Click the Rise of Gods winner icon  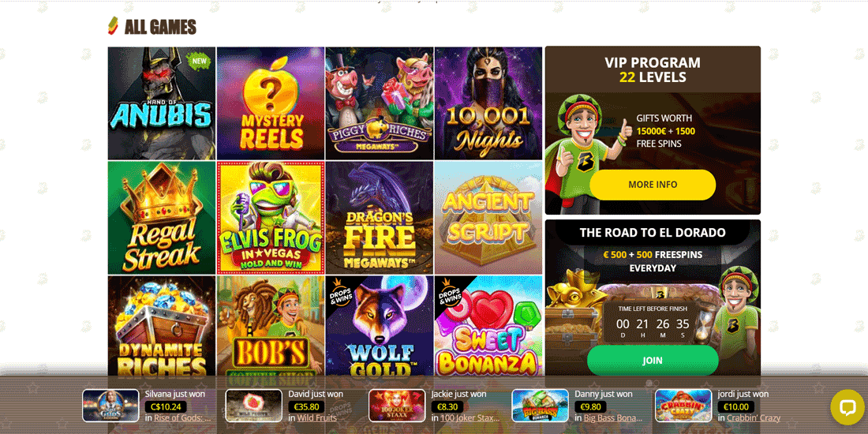(x=110, y=406)
